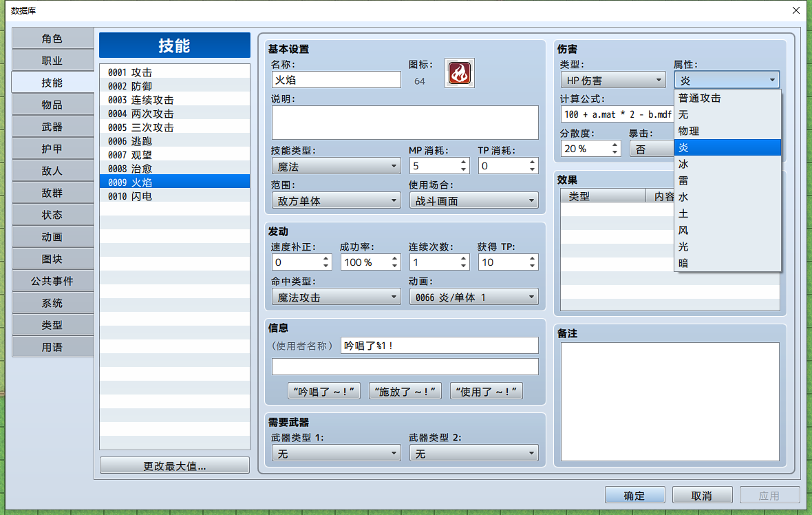Select skill 0004 两次攻击
The width and height of the screenshot is (812, 515).
[x=175, y=114]
